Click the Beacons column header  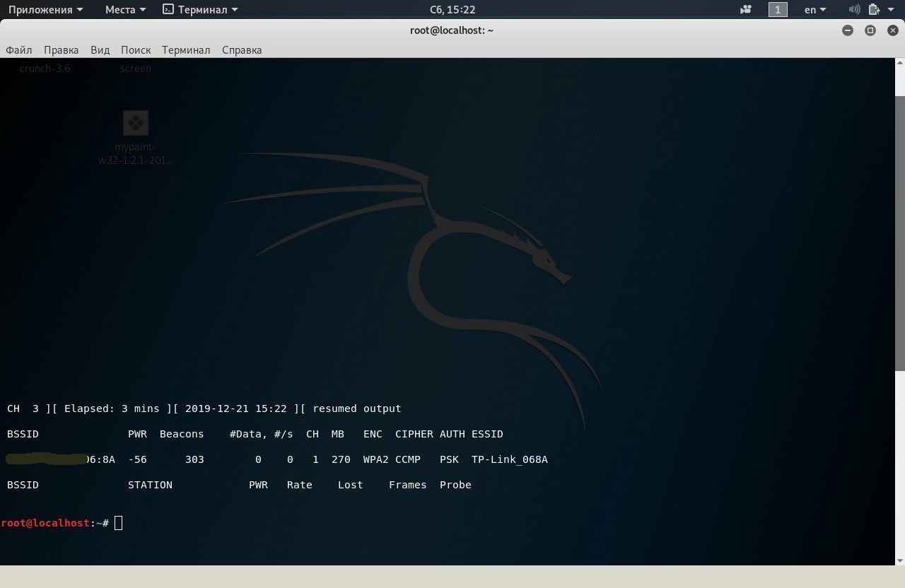tap(182, 434)
